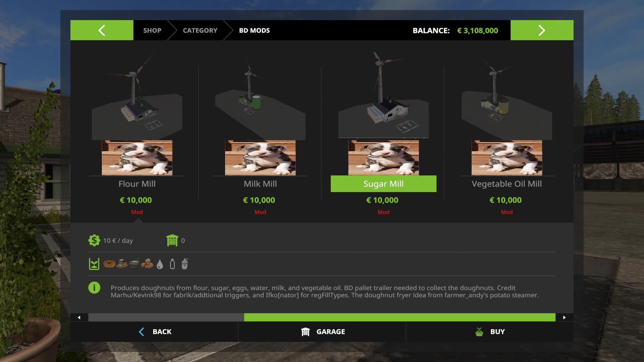Go to next shop page arrow
This screenshot has height=362, width=644.
tap(542, 30)
